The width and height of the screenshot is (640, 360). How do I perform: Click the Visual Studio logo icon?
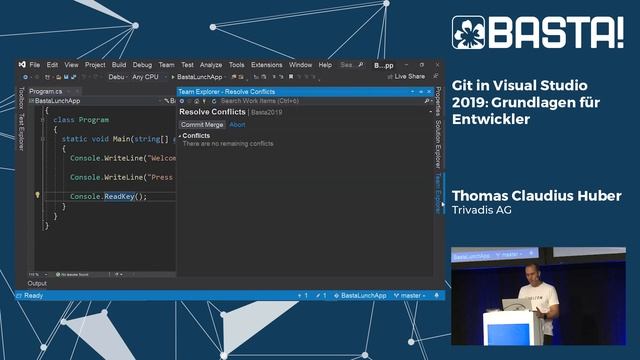click(22, 64)
